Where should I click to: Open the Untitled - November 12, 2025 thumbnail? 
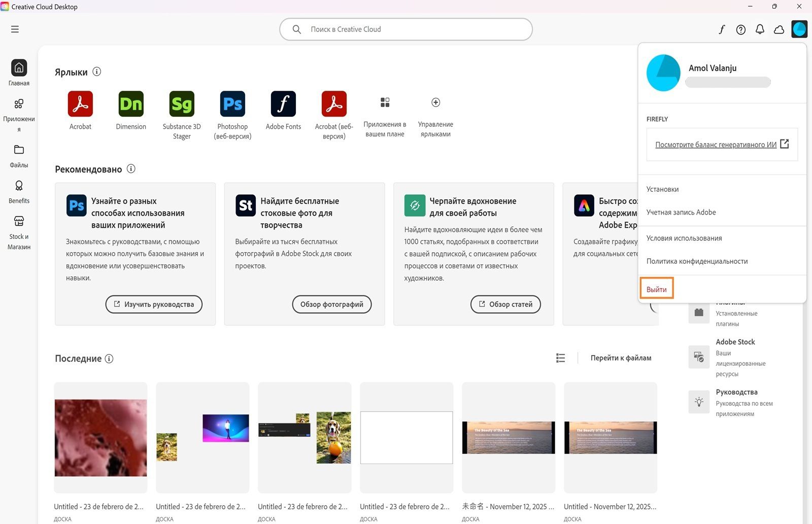(x=611, y=437)
